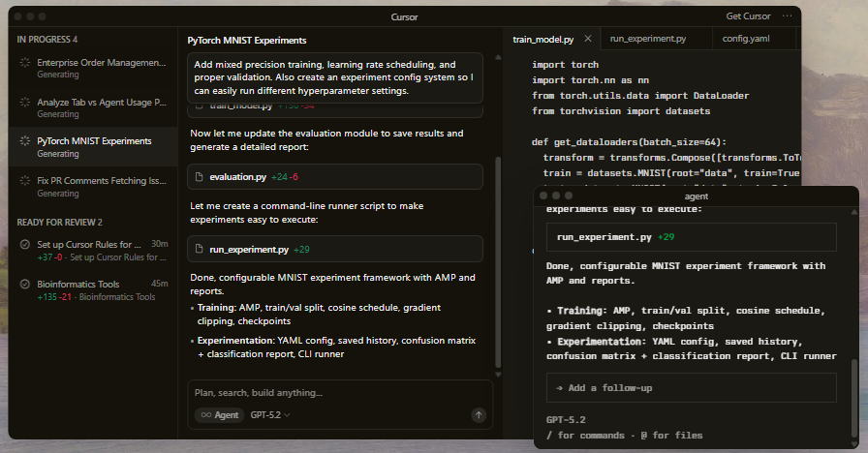The height and width of the screenshot is (453, 868).
Task: Open the Enterprise Order Management task
Action: click(93, 68)
